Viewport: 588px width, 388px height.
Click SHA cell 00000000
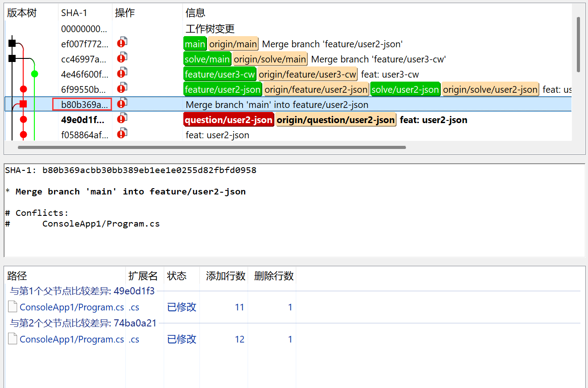[x=84, y=29]
